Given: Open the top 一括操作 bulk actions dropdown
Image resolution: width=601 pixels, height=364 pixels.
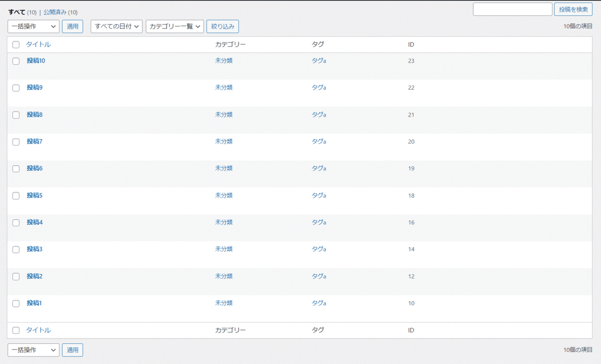Looking at the screenshot, I should pyautogui.click(x=34, y=27).
